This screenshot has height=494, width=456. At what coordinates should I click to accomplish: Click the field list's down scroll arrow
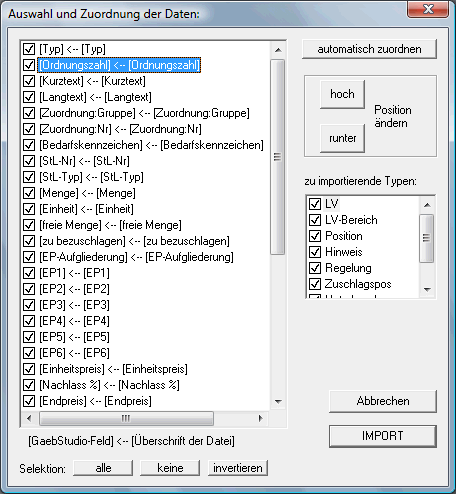pos(278,402)
